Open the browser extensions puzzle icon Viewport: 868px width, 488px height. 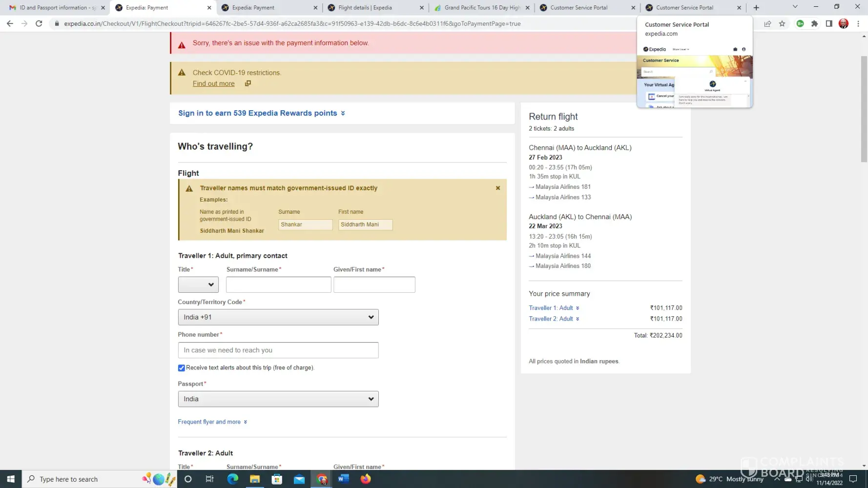814,23
